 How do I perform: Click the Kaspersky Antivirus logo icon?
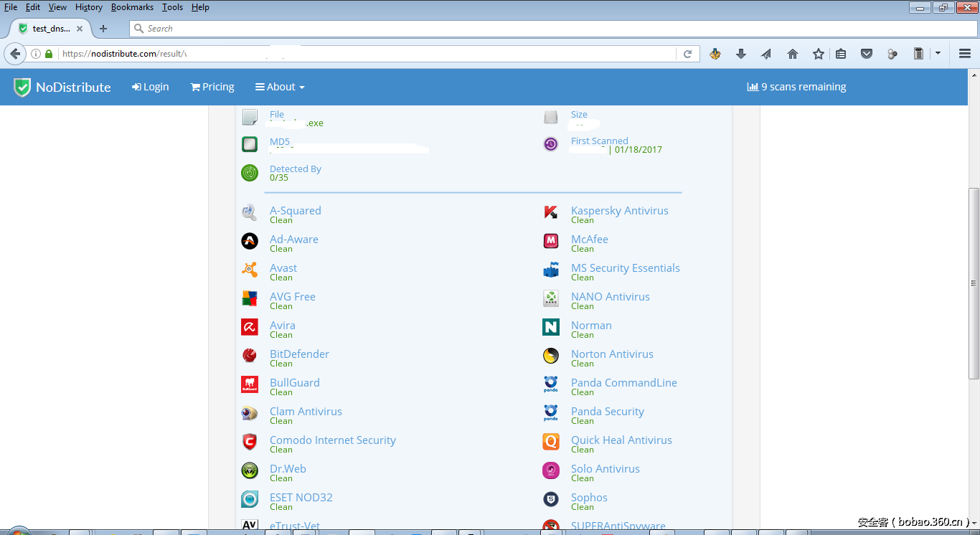(x=551, y=212)
